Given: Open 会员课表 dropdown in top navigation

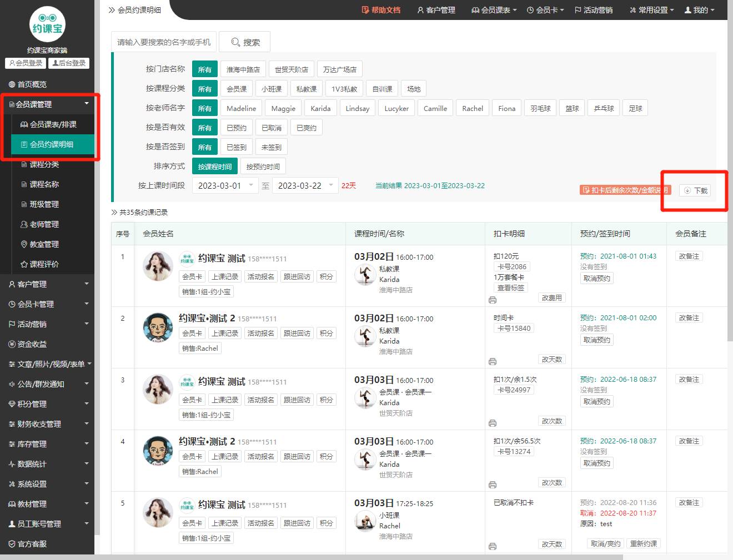Looking at the screenshot, I should pyautogui.click(x=494, y=10).
